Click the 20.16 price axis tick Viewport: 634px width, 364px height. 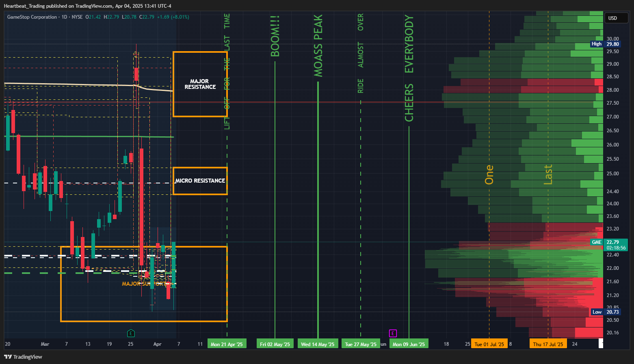click(x=612, y=333)
